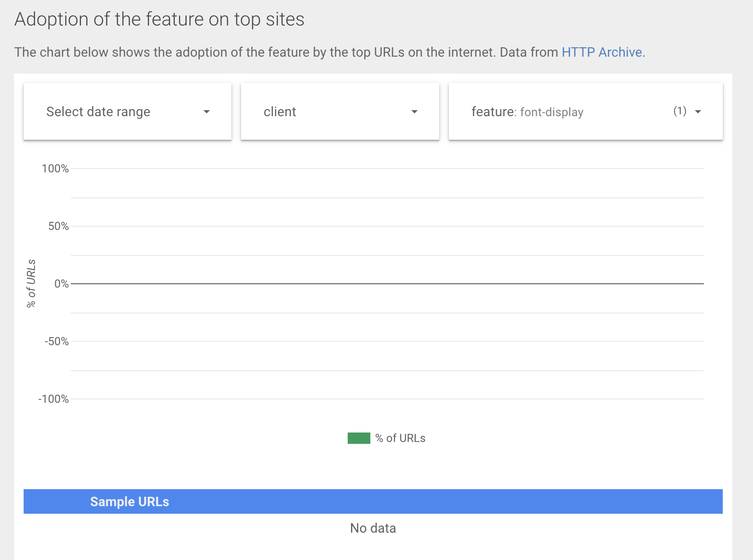The width and height of the screenshot is (753, 560).
Task: Click the 50% y-axis label
Action: 59,226
